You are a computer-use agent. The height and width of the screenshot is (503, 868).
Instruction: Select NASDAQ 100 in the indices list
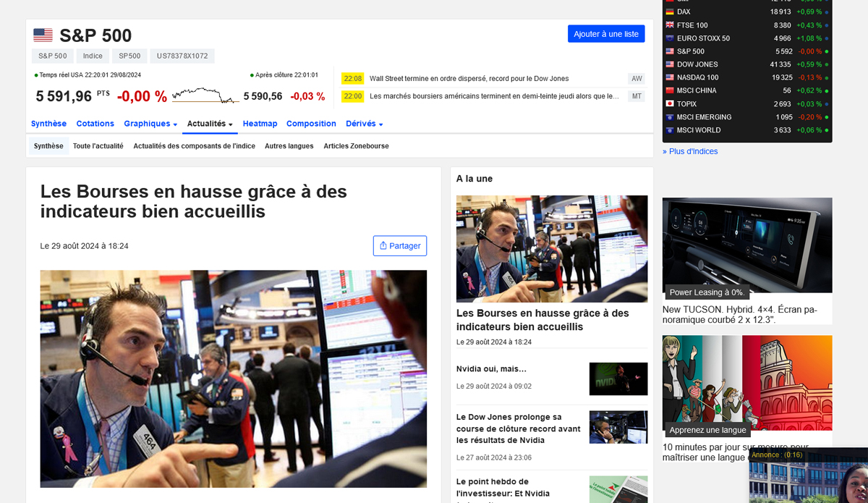697,77
